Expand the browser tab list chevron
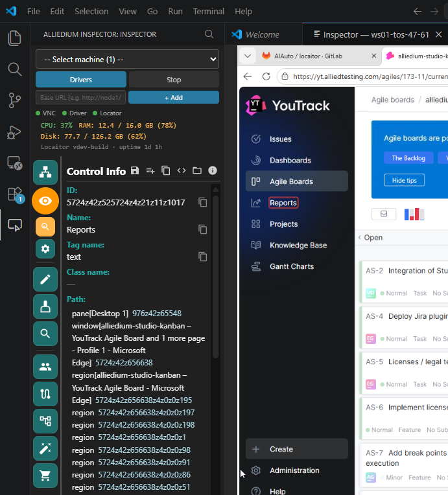Screen dimensions: 448x495 coord(248,56)
